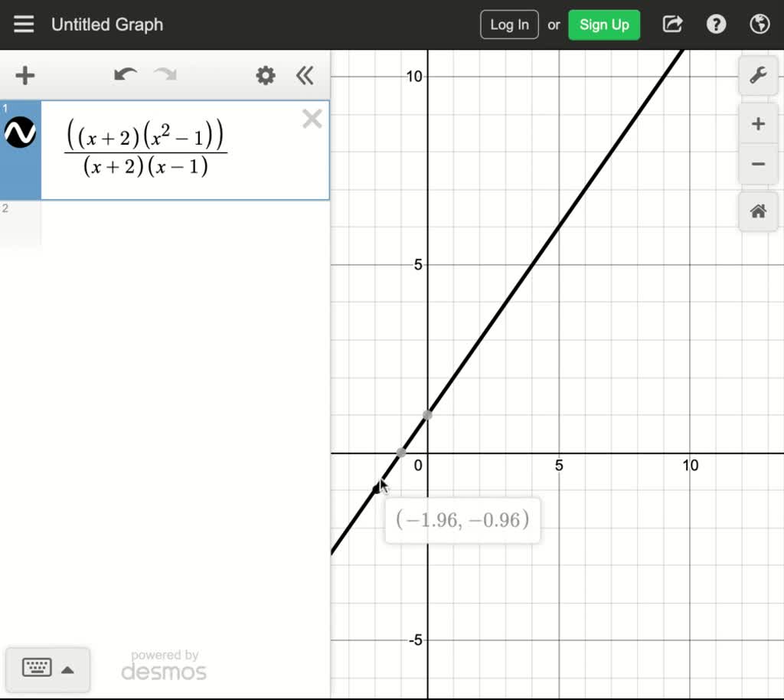Image resolution: width=784 pixels, height=700 pixels.
Task: Open the main hamburger menu
Action: point(24,24)
